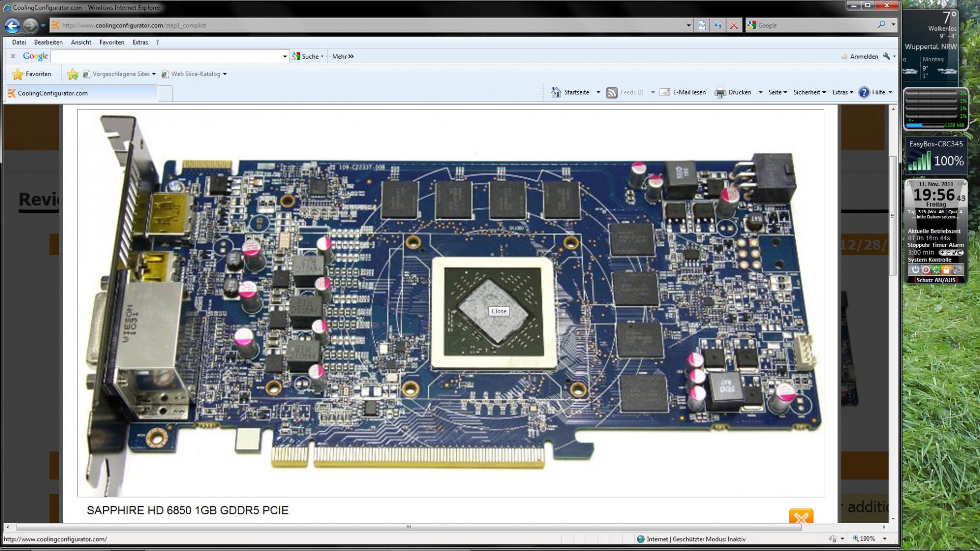This screenshot has width=980, height=551.
Task: Expand the Suche button dropdown arrow
Action: tap(322, 57)
